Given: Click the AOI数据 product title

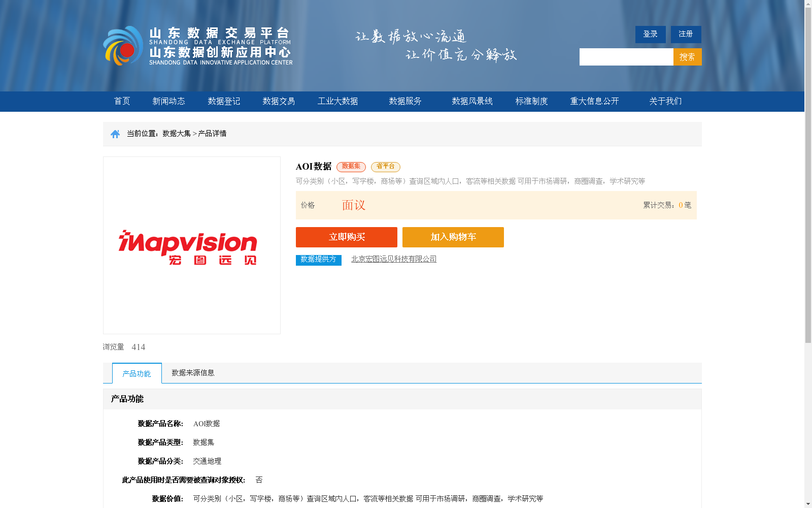Looking at the screenshot, I should click(314, 167).
